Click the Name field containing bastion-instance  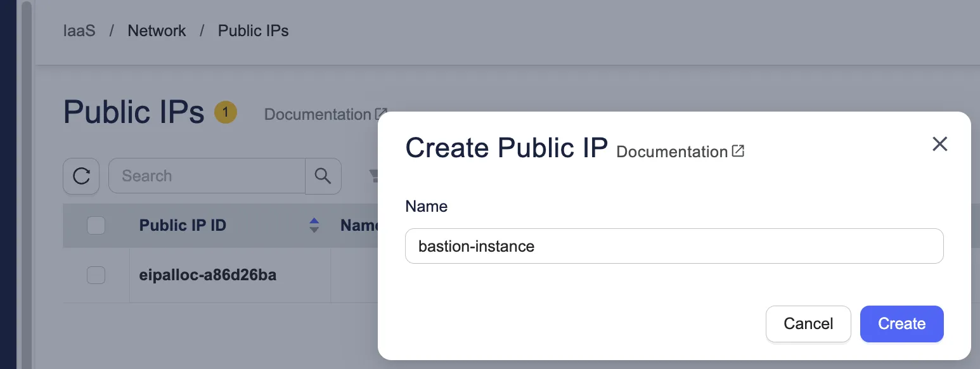(674, 246)
